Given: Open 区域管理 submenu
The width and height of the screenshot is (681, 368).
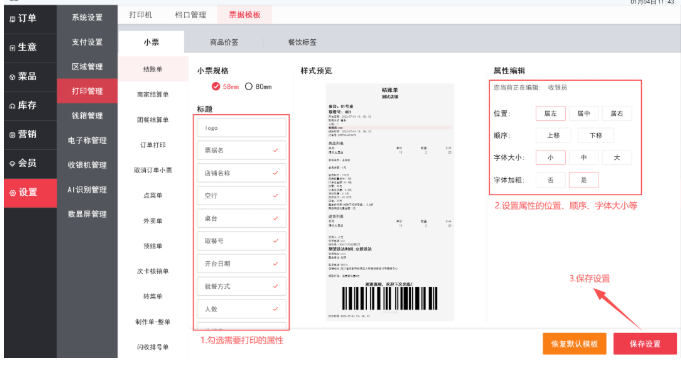Looking at the screenshot, I should (x=87, y=66).
